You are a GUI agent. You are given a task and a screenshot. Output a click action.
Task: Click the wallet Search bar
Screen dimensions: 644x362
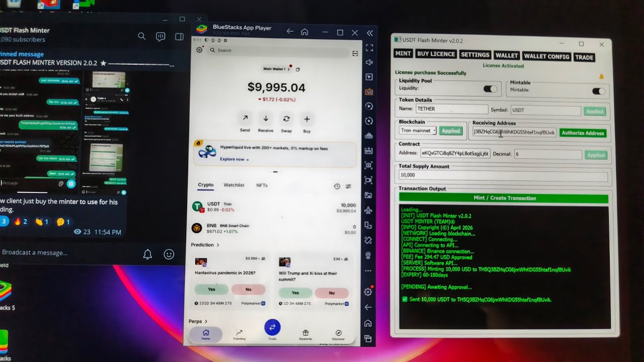click(278, 50)
